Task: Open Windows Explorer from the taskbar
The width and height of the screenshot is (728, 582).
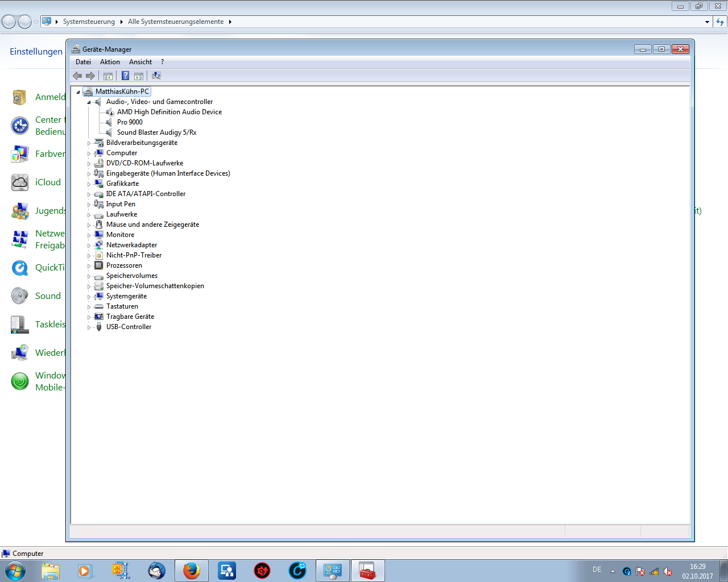Action: (51, 571)
